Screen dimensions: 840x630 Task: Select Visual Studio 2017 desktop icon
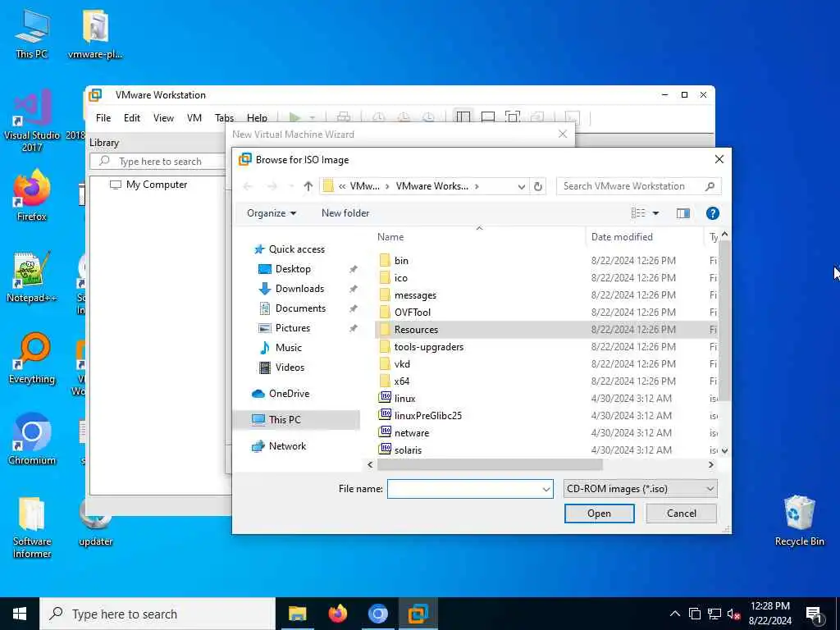pos(31,120)
